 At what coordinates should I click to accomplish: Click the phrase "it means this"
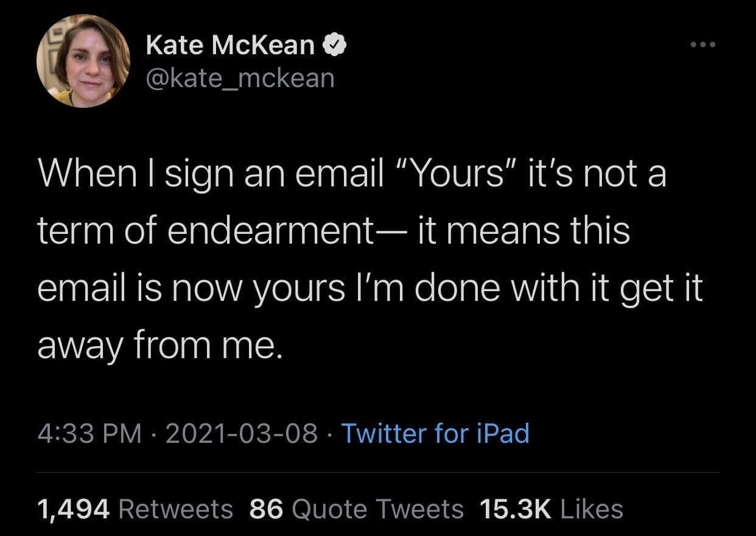(523, 231)
